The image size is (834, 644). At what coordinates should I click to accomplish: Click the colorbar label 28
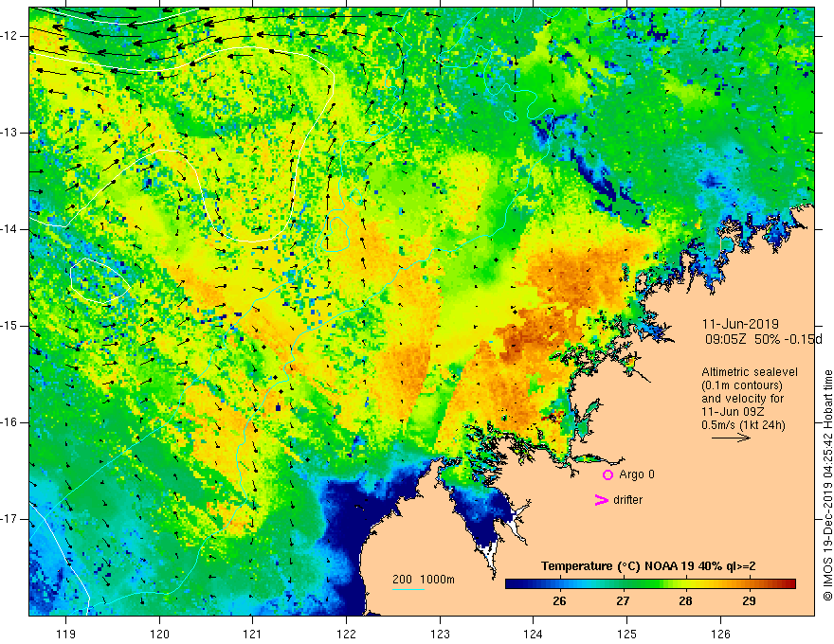click(685, 601)
